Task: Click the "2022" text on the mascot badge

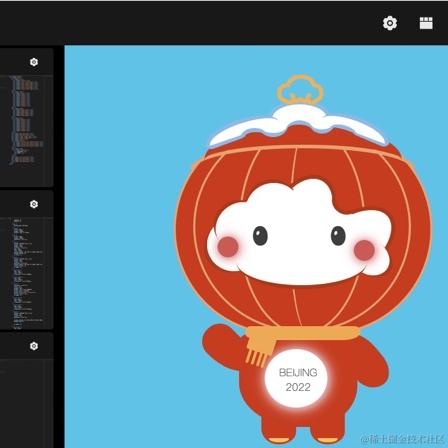Action: click(298, 387)
